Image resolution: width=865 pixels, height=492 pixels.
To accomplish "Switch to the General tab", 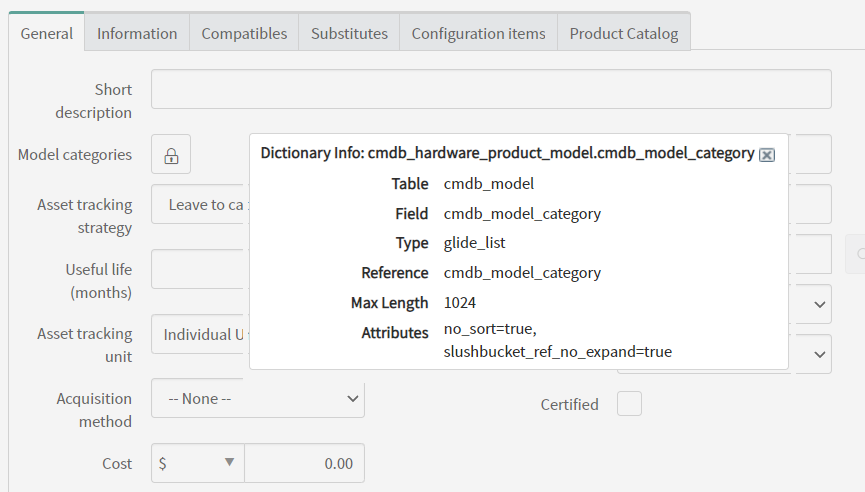I will pyautogui.click(x=46, y=34).
